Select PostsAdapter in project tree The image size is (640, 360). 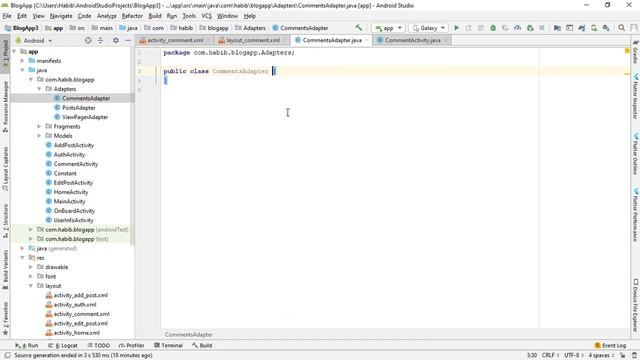coord(78,107)
